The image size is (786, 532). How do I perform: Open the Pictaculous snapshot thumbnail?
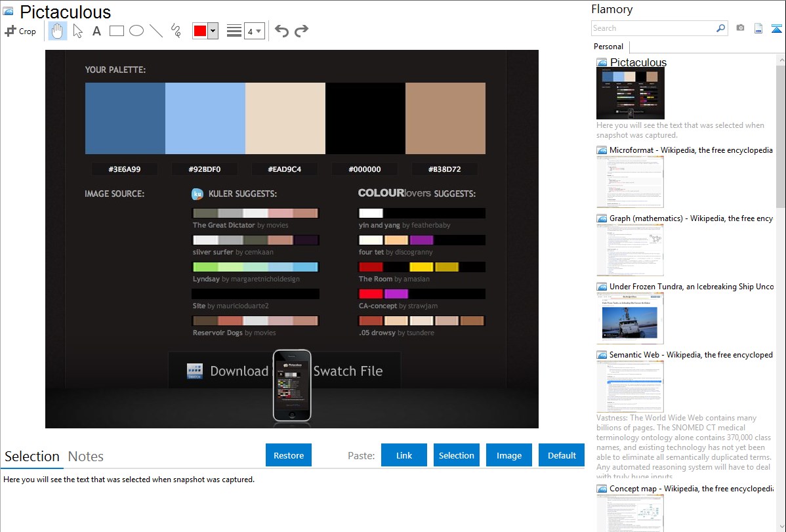[x=631, y=93]
